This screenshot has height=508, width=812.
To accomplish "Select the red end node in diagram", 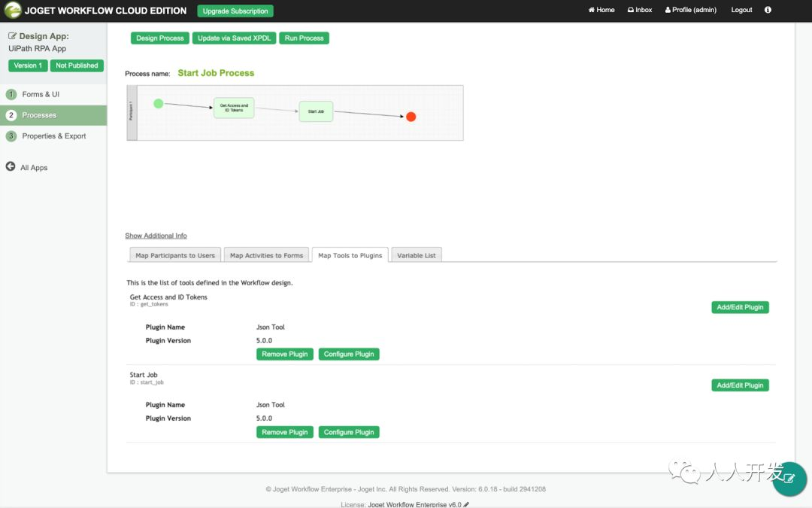I will pyautogui.click(x=411, y=117).
